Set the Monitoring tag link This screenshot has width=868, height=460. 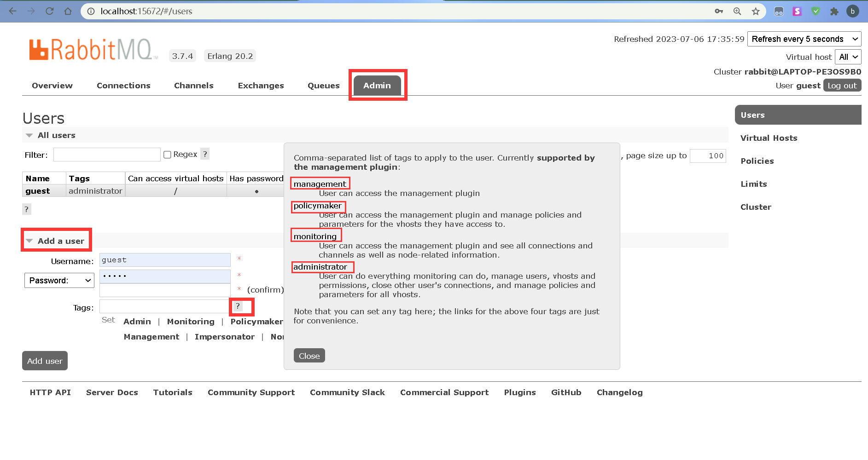[191, 322]
